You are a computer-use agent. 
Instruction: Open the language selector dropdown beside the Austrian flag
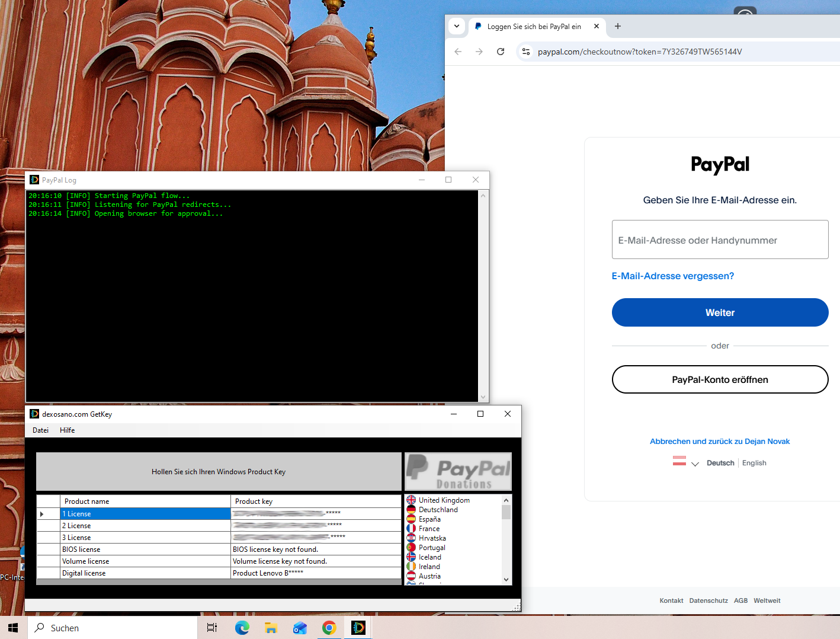click(x=695, y=464)
